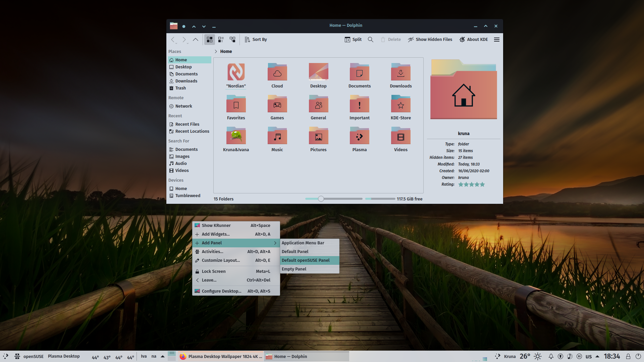Open Activities... from context menu

point(236,252)
